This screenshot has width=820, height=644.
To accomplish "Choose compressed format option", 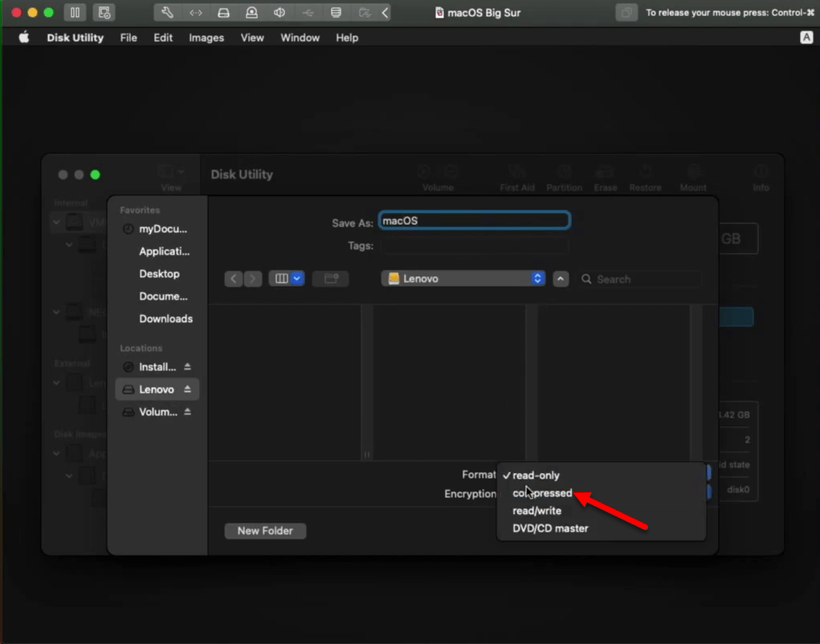I will point(602,493).
